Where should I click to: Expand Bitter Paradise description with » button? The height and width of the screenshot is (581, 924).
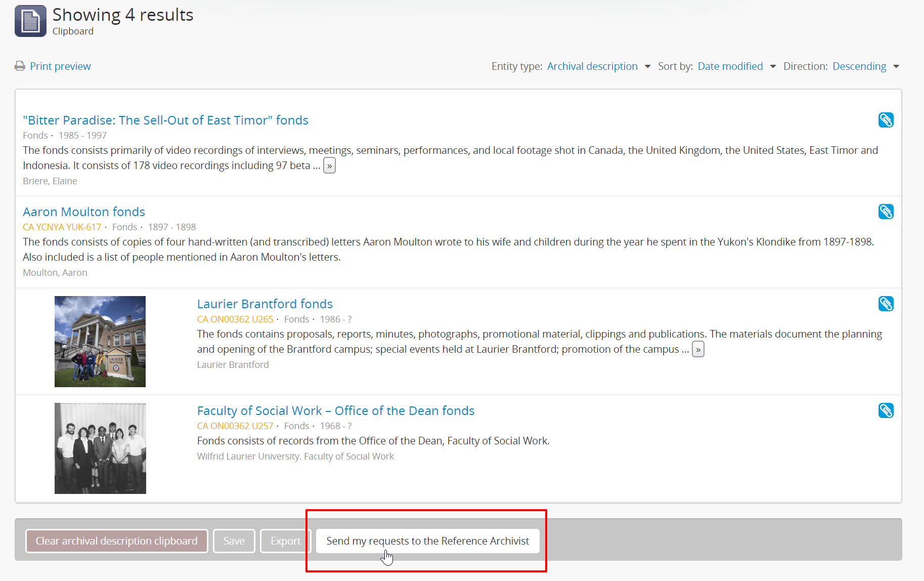329,165
